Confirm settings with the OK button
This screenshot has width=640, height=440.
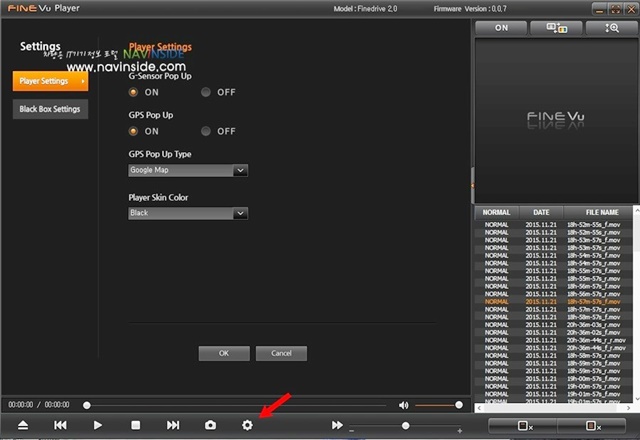coord(224,353)
